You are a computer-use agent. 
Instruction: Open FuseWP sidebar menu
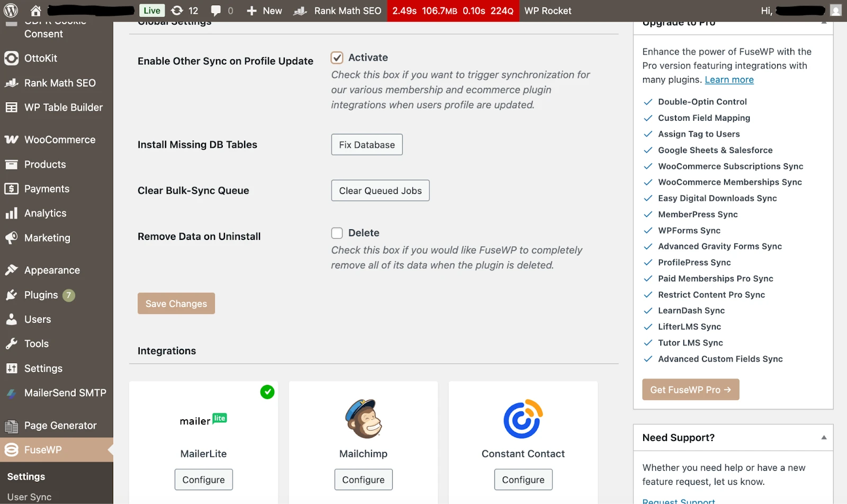click(57, 450)
